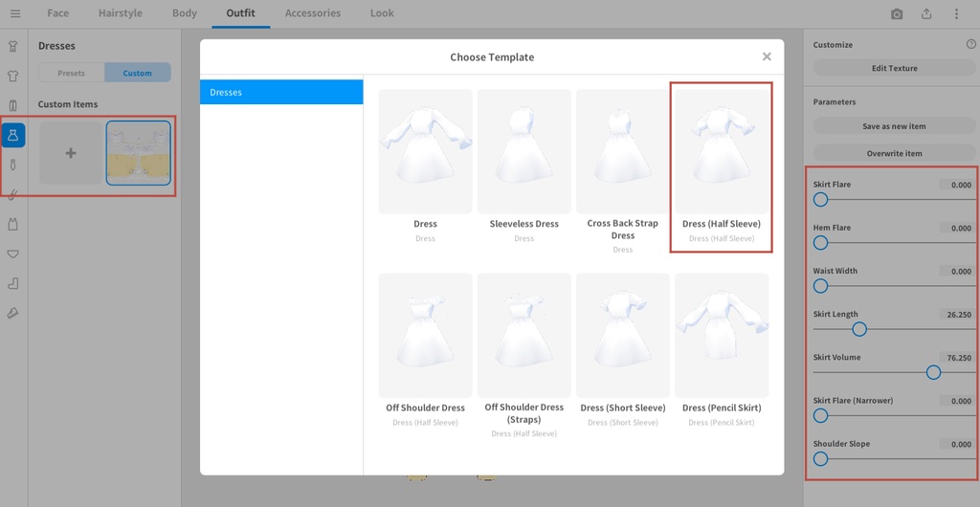Open the three-dot more options menu
Viewport: 980px width, 507px height.
pyautogui.click(x=956, y=13)
